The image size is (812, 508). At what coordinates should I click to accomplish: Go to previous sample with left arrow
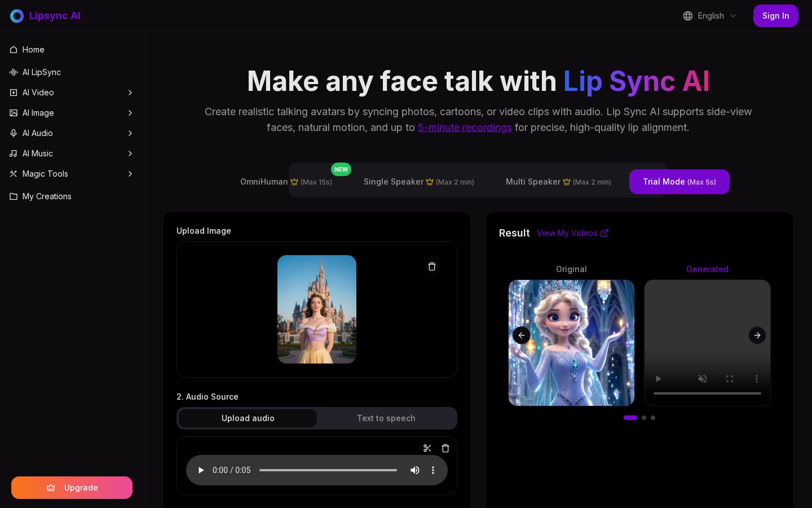tap(522, 335)
